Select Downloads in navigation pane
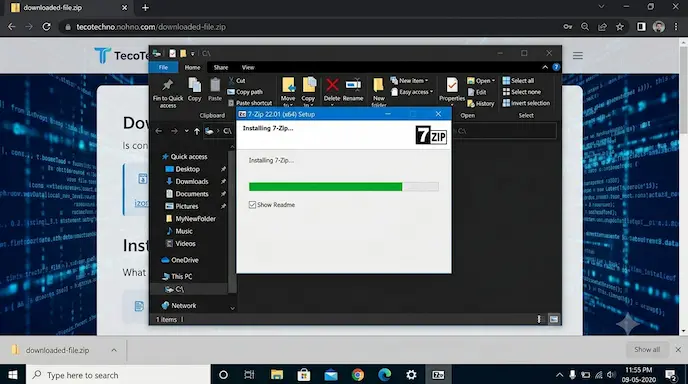This screenshot has width=688, height=384. coord(187,181)
